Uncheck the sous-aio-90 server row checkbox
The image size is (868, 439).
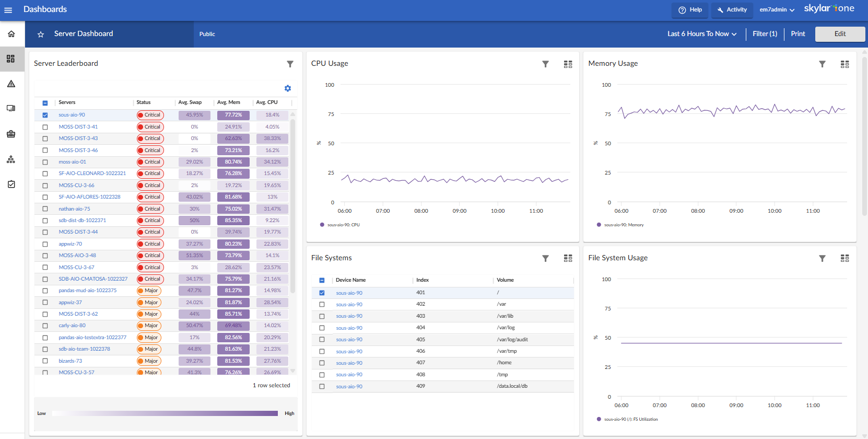coord(45,115)
